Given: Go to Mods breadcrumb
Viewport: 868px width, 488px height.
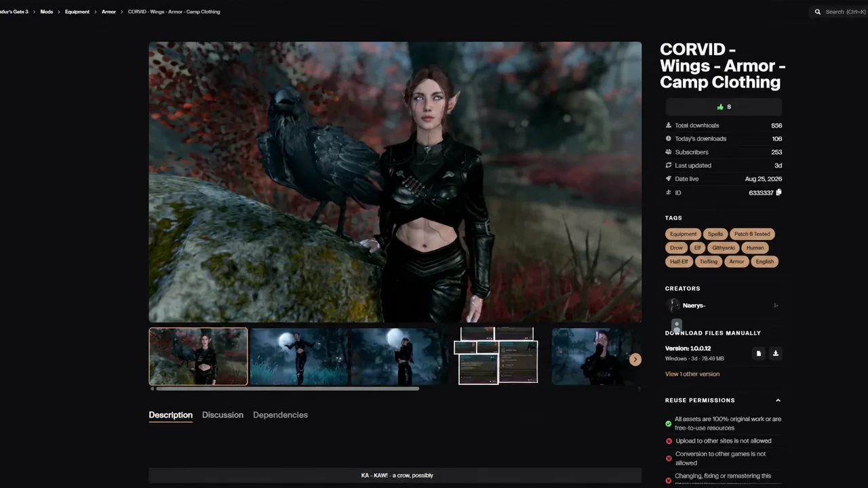Looking at the screenshot, I should 47,12.
